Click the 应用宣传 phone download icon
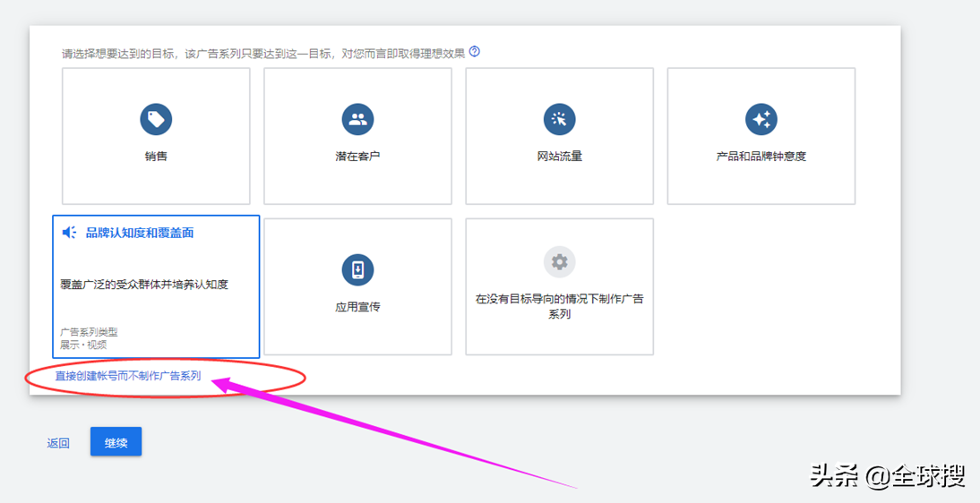Screen dimensions: 980x503 (357, 270)
